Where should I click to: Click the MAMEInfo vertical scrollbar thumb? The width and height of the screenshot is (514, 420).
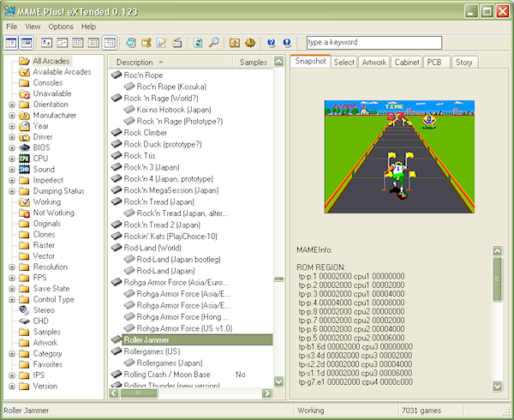click(497, 279)
